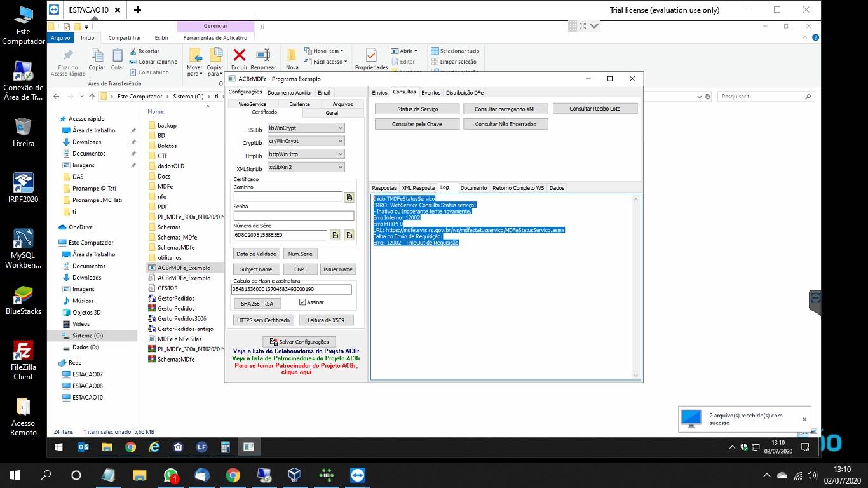Click Colaboradores do Projeto ACBr link
The width and height of the screenshot is (868, 488).
[296, 351]
